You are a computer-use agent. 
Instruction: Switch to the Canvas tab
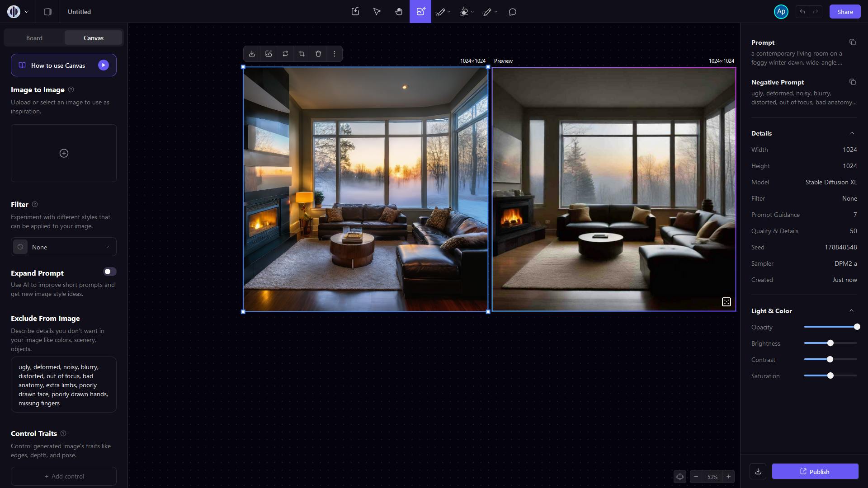94,38
